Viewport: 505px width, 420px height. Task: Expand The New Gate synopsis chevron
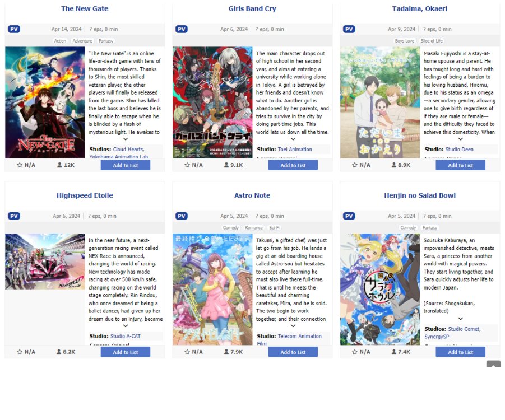pyautogui.click(x=126, y=139)
